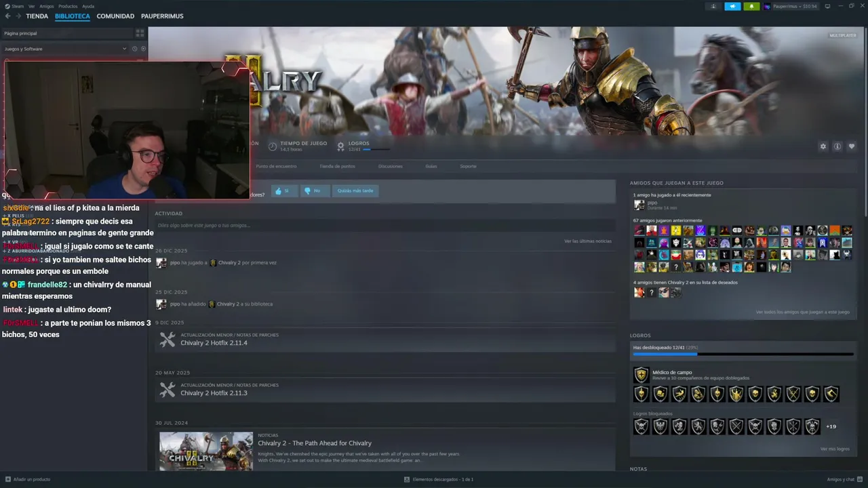Go forward with the navigation arrow
The width and height of the screenshot is (868, 488).
pos(18,16)
